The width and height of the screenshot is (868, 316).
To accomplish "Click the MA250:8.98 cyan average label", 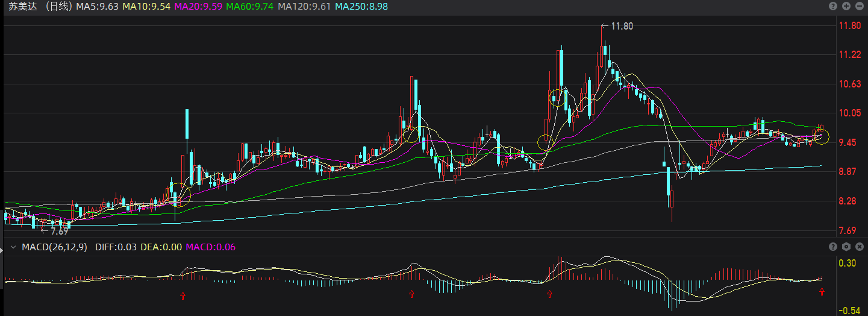I will coord(361,7).
